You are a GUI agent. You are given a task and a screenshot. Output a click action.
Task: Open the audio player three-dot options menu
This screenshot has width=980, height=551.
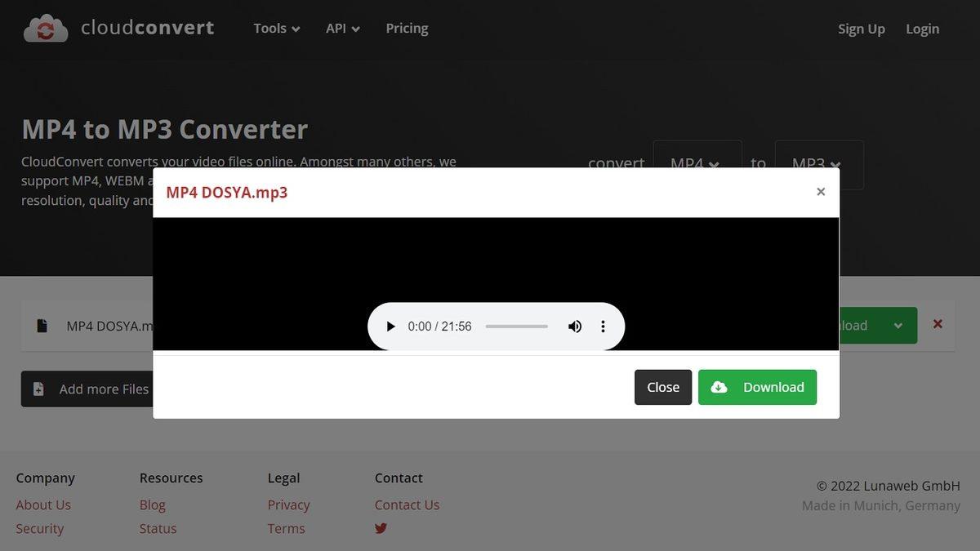point(603,327)
